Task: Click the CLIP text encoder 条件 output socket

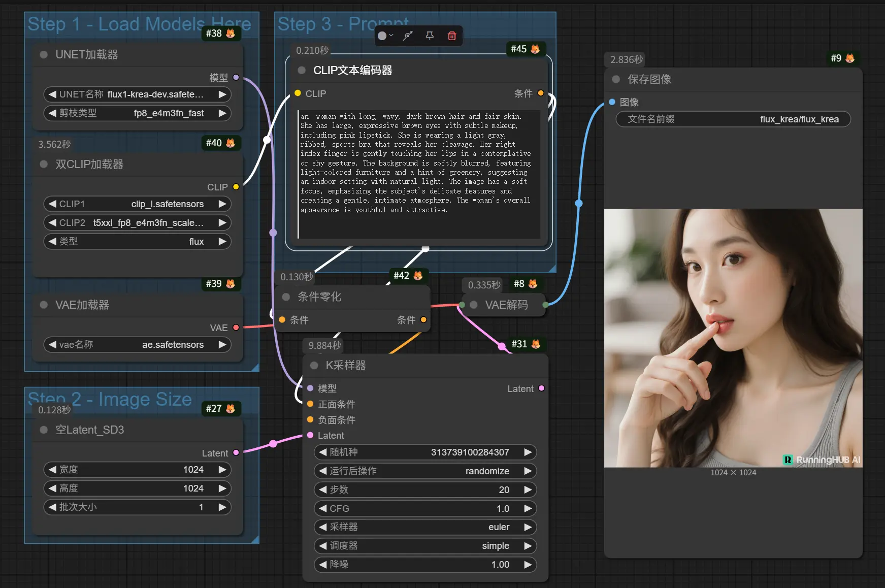Action: click(x=541, y=93)
